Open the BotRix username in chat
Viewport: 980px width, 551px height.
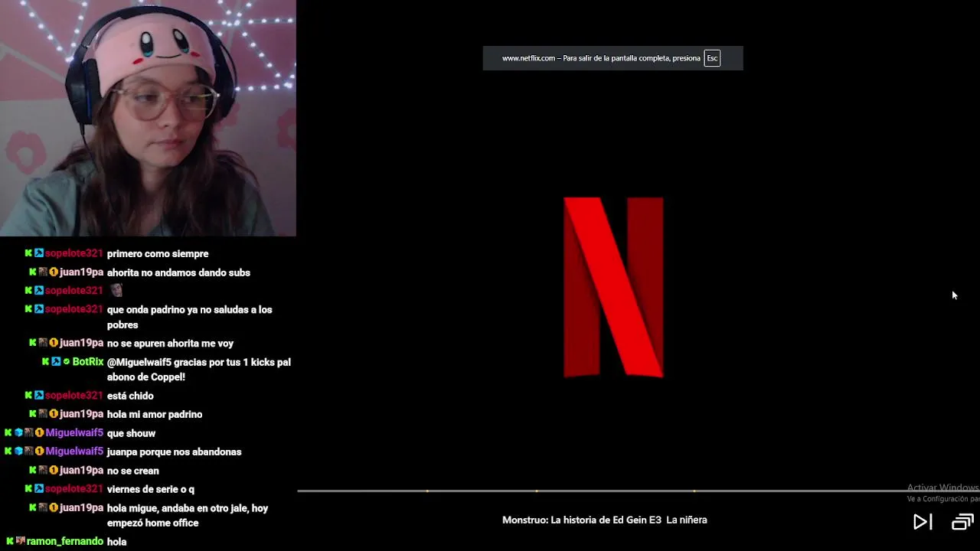[88, 362]
